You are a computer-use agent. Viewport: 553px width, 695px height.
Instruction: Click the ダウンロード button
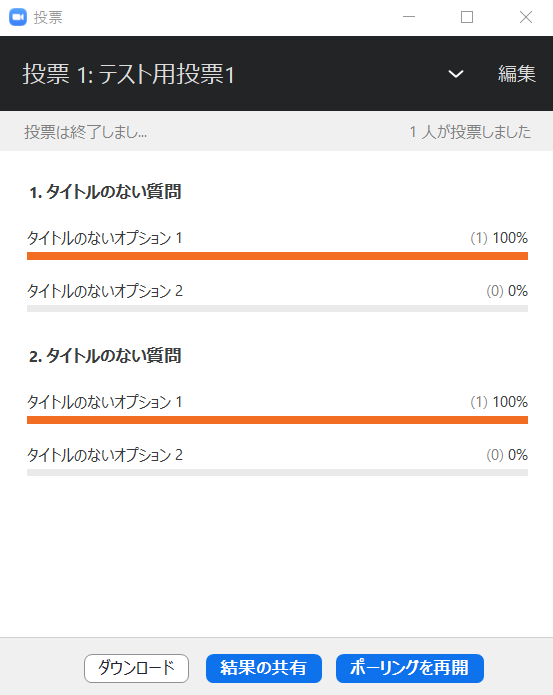tap(136, 668)
